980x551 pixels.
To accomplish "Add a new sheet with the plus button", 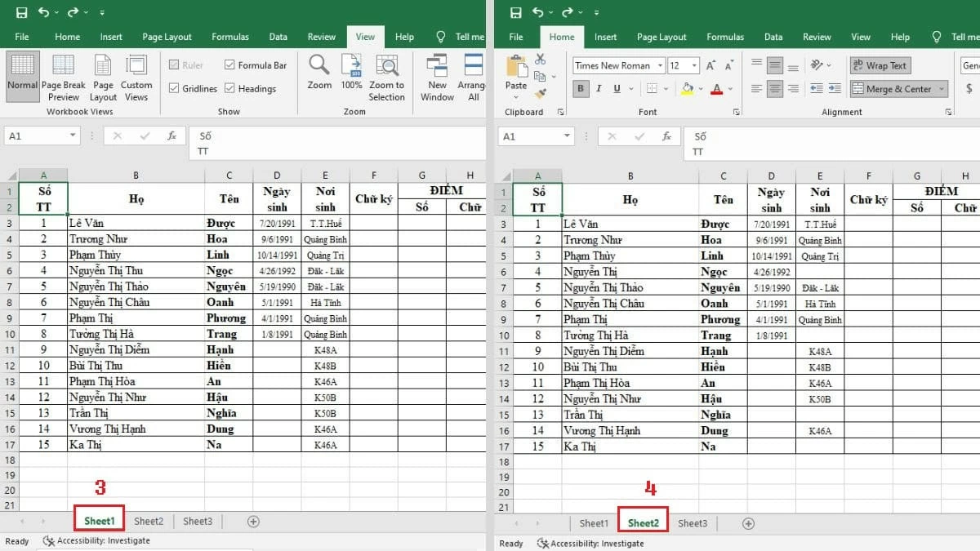I will [x=254, y=520].
